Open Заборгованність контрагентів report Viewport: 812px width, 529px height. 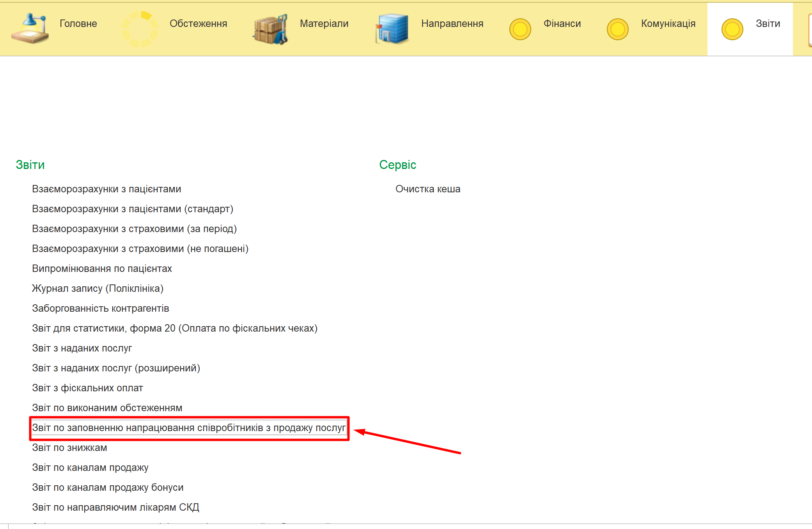pos(101,308)
